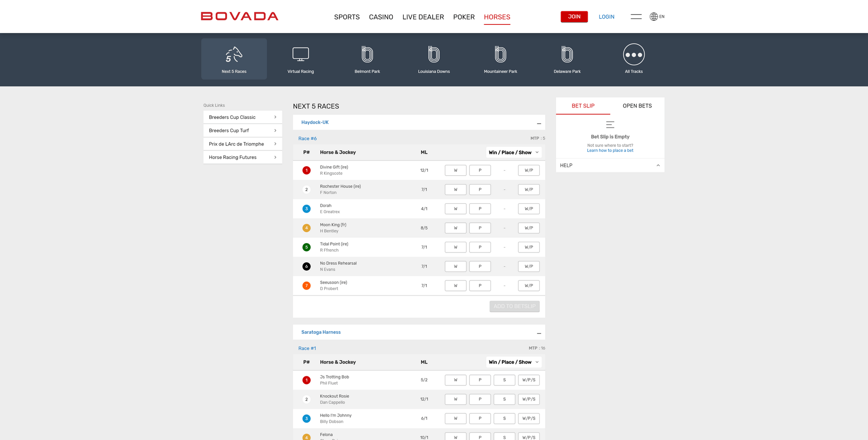
Task: Open Saratoga Race #1 link
Action: point(307,348)
